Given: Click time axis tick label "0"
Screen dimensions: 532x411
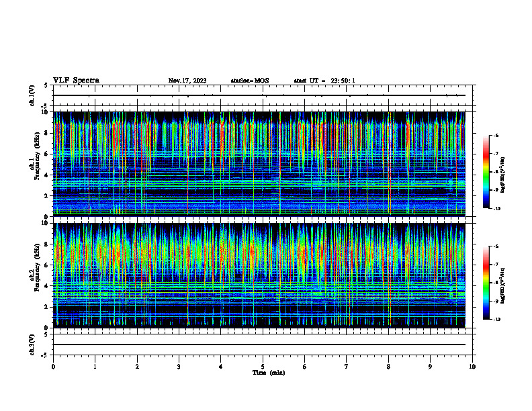Looking at the screenshot, I should [x=53, y=367].
